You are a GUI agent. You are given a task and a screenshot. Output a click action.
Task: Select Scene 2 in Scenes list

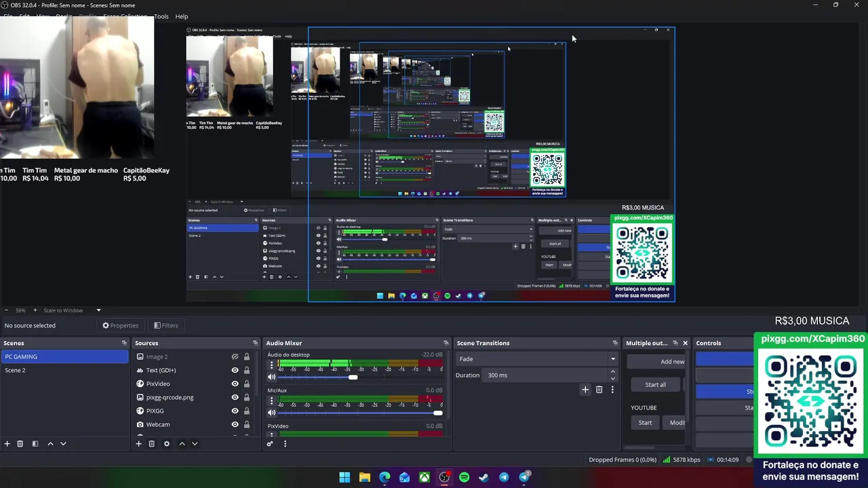coord(64,370)
